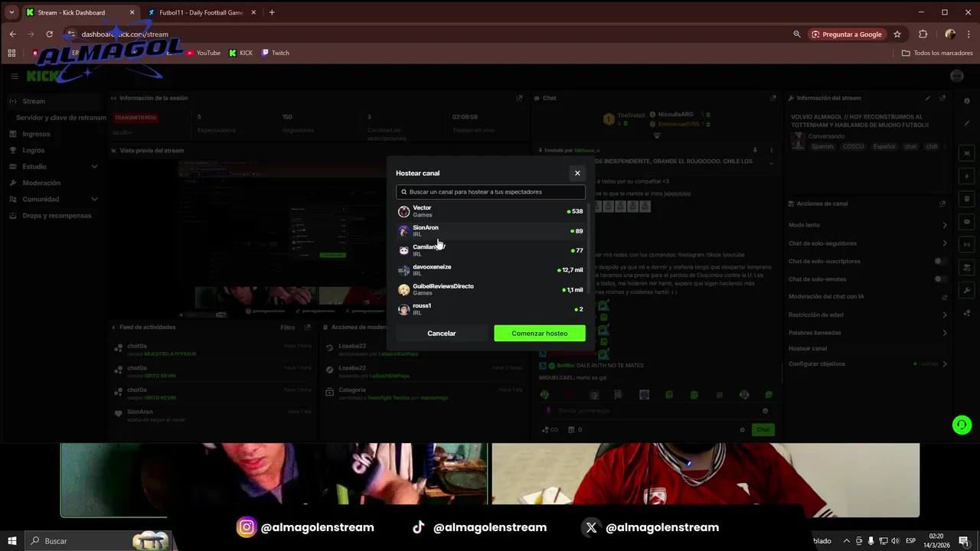Open the Kick sidebar hamburger menu

click(14, 77)
